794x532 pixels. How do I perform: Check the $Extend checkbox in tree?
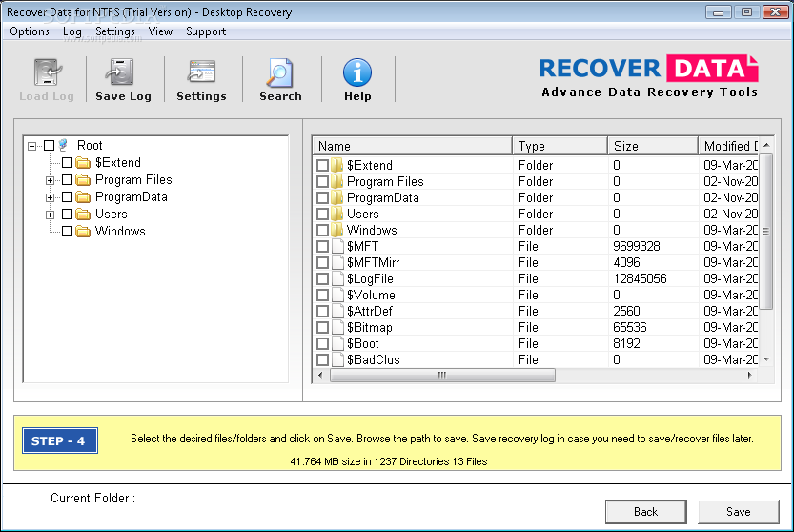point(68,163)
